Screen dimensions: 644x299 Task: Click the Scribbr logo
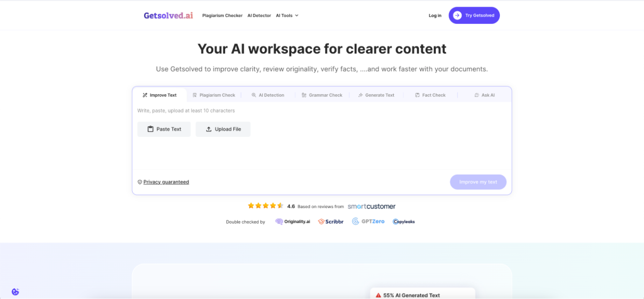pyautogui.click(x=331, y=222)
